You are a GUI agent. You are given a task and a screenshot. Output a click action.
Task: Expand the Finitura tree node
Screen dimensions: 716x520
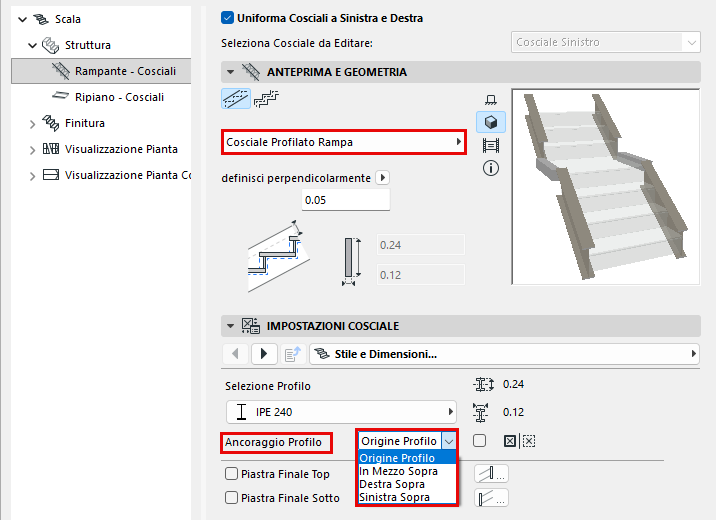(x=32, y=124)
